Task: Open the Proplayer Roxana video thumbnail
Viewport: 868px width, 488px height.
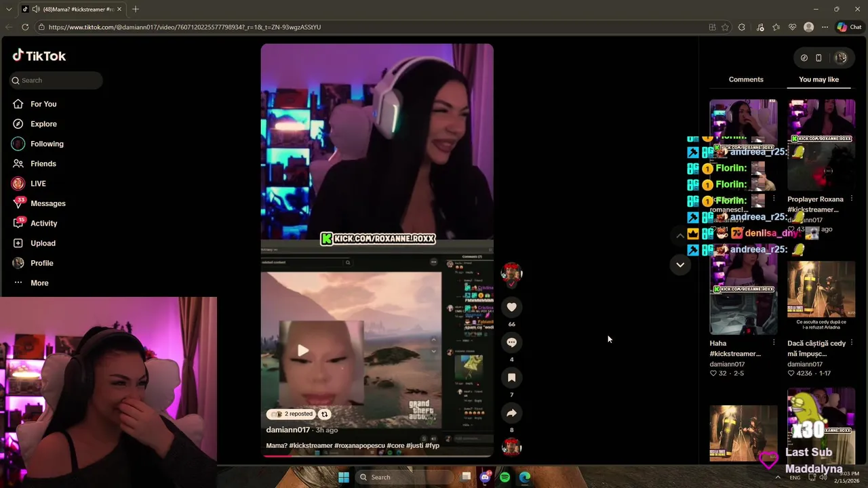Action: tap(821, 146)
